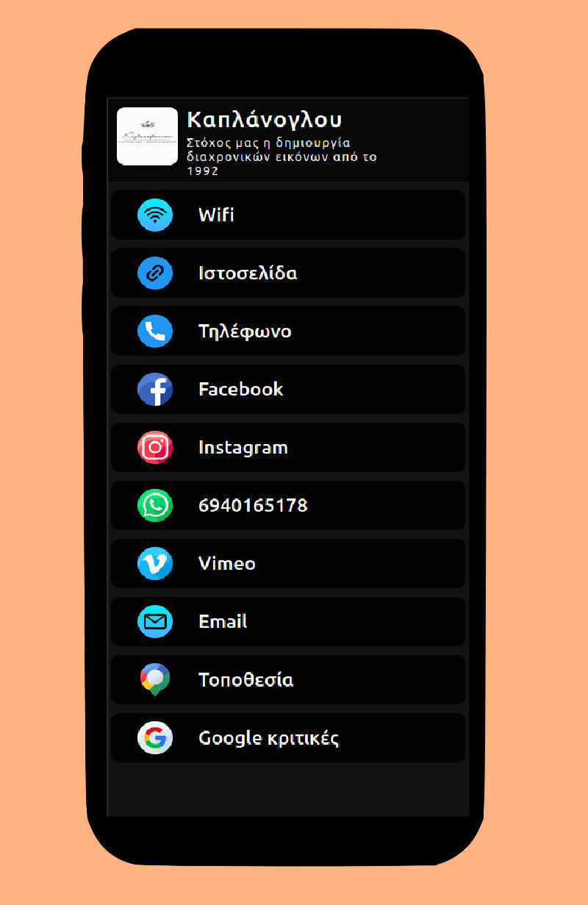This screenshot has width=588, height=905.
Task: Open the Ιστοσελίδα link row
Action: click(288, 273)
